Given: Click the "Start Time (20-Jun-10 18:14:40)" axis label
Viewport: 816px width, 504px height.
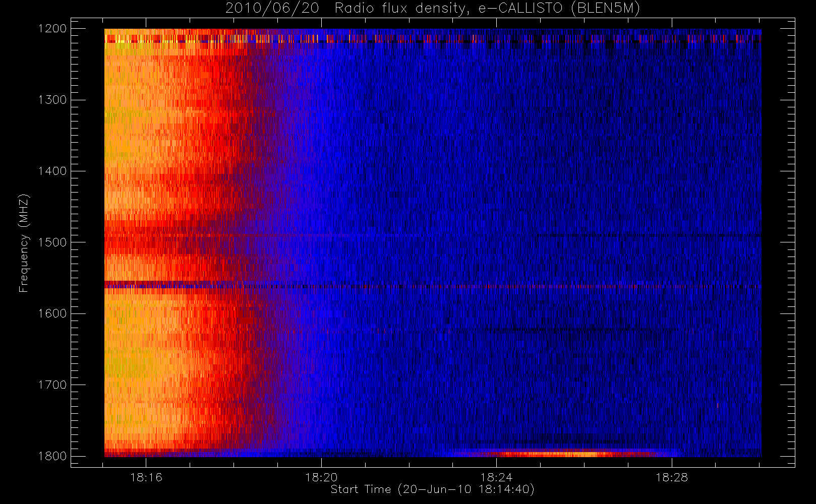Looking at the screenshot, I should click(x=433, y=489).
